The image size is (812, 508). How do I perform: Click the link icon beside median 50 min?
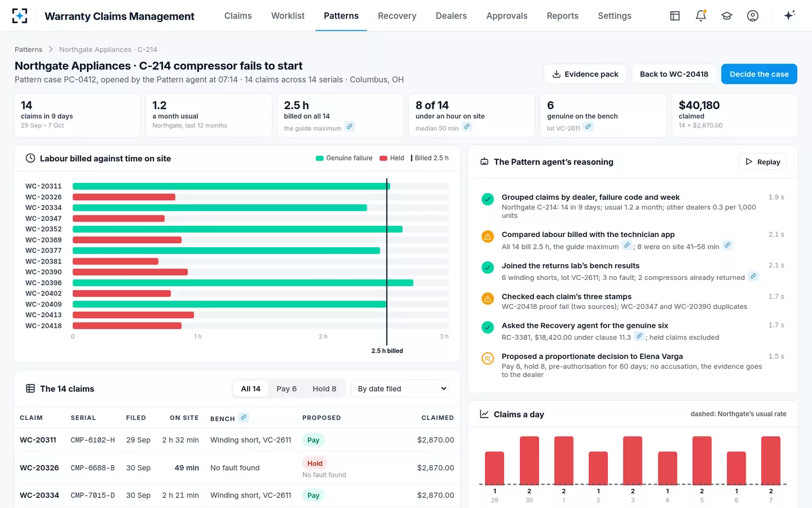pos(467,127)
